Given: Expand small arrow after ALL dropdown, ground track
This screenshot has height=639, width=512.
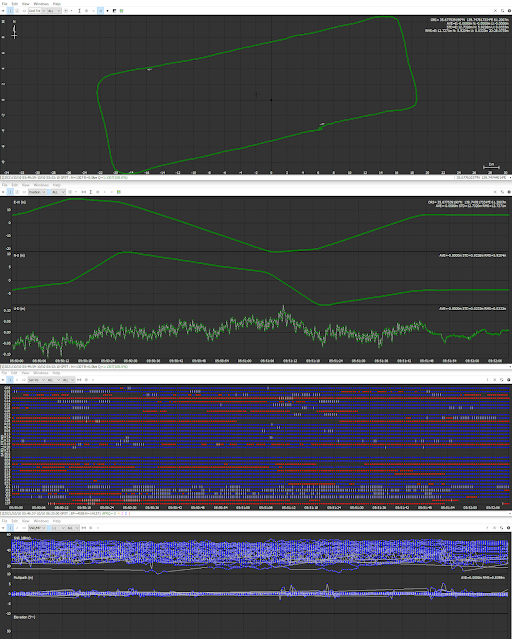Looking at the screenshot, I should (71, 11).
